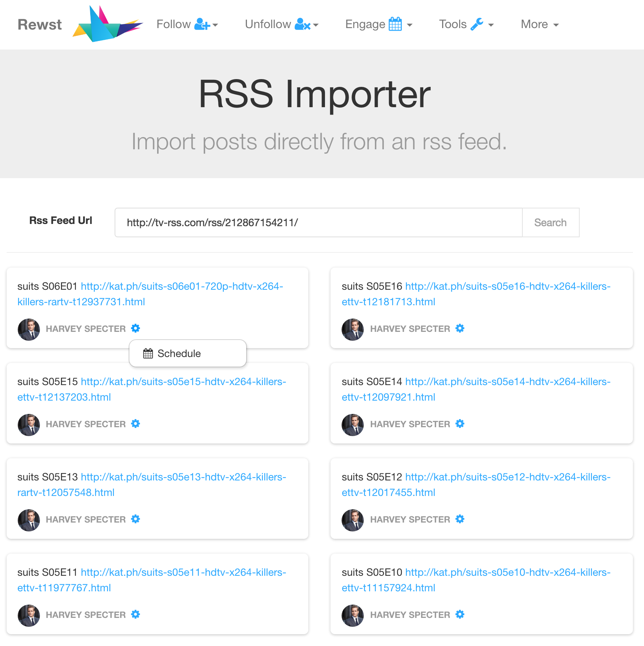Click HARVEY SPECTER name on S05E14 card

point(410,424)
